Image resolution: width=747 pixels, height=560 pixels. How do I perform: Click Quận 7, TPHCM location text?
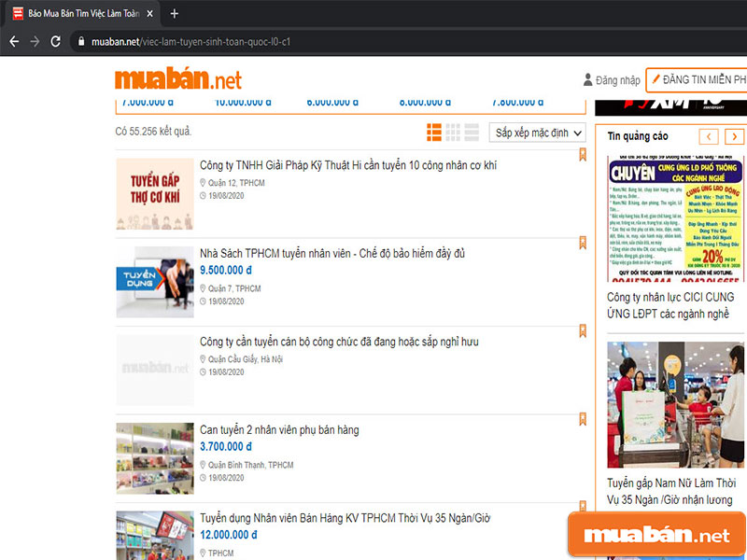pyautogui.click(x=234, y=288)
